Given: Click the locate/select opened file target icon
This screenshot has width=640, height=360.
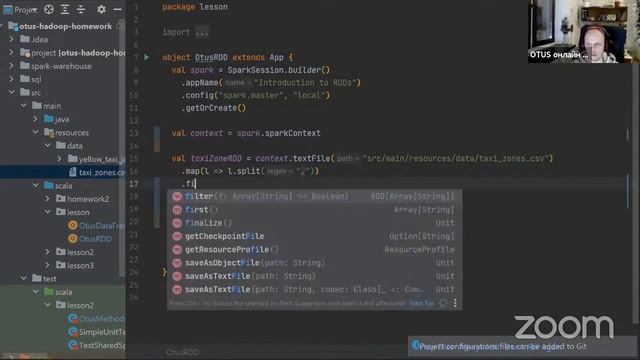Looking at the screenshot, I should [49, 9].
